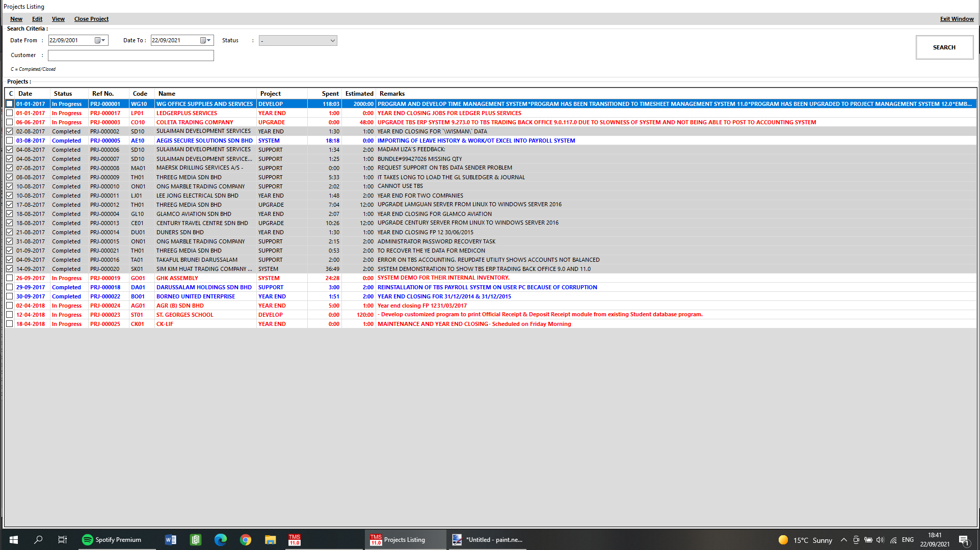This screenshot has height=550, width=980.
Task: Toggle checkbox for CK-LIF row
Action: click(x=9, y=324)
